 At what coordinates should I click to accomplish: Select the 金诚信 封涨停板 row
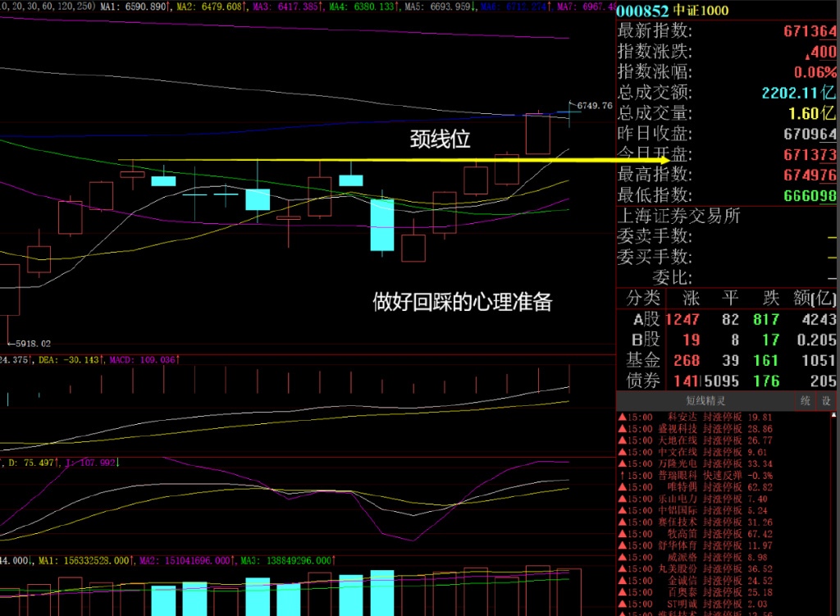696,581
